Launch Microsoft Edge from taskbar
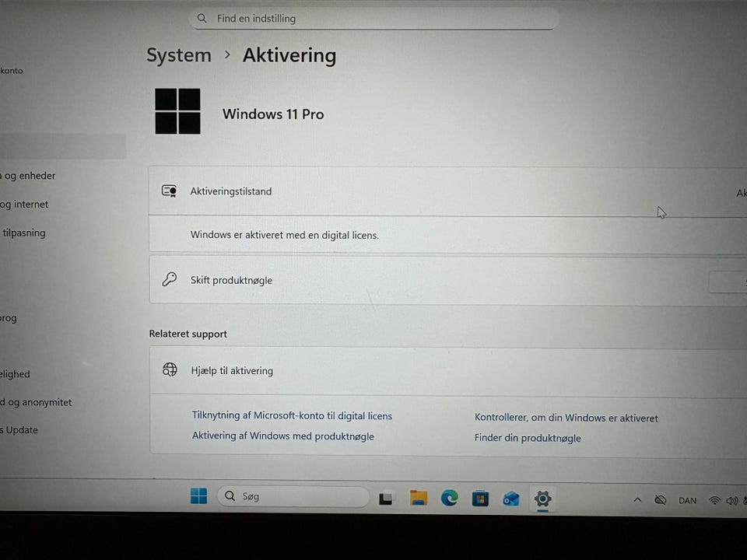The height and width of the screenshot is (560, 747). tap(449, 498)
